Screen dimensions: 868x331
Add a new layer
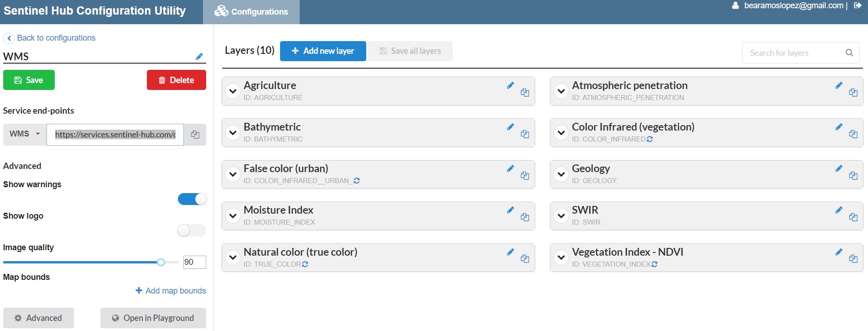pos(323,51)
